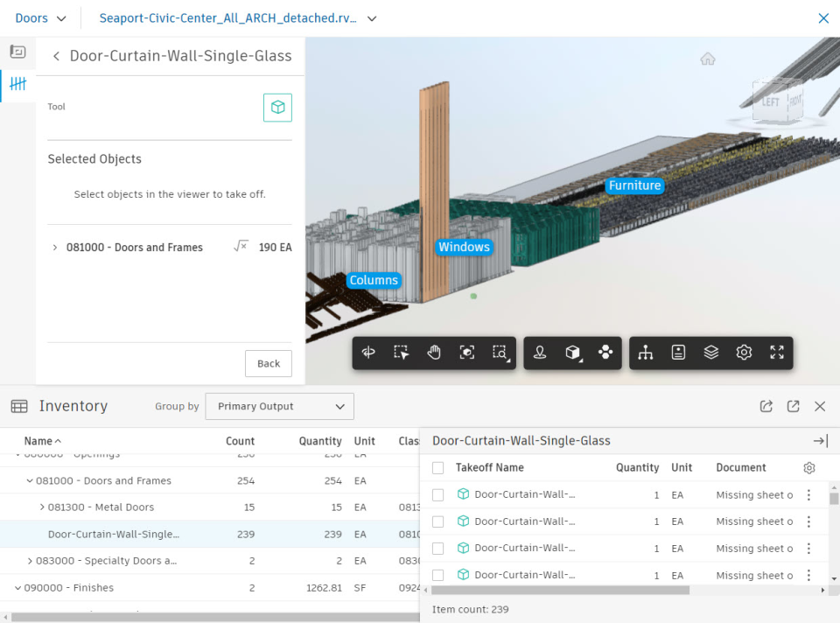The width and height of the screenshot is (840, 623).
Task: Enter fullscreen mode in the viewer
Action: tap(776, 352)
